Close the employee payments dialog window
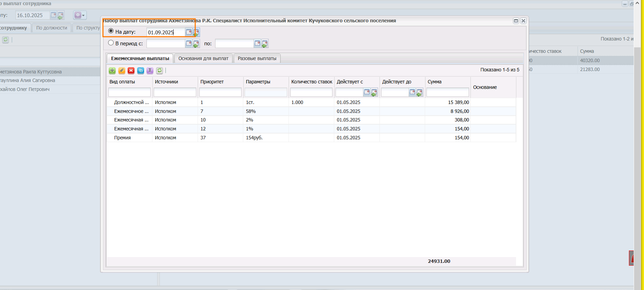The image size is (644, 290). click(523, 21)
